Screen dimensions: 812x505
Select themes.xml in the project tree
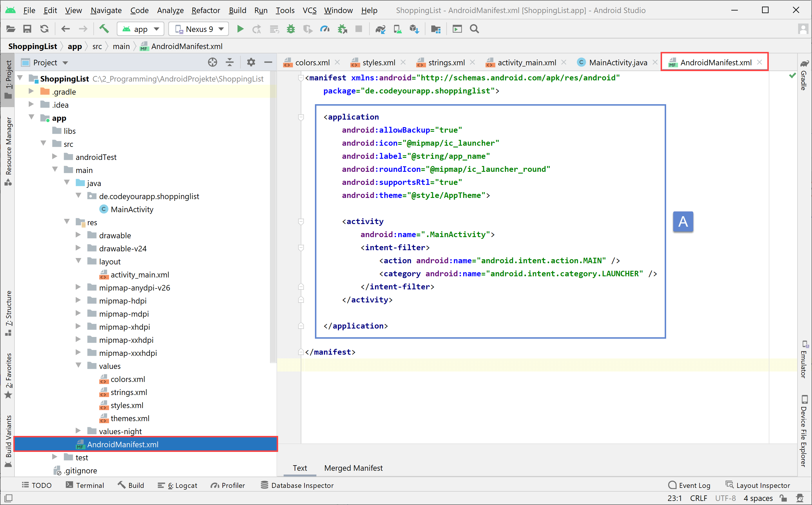130,418
